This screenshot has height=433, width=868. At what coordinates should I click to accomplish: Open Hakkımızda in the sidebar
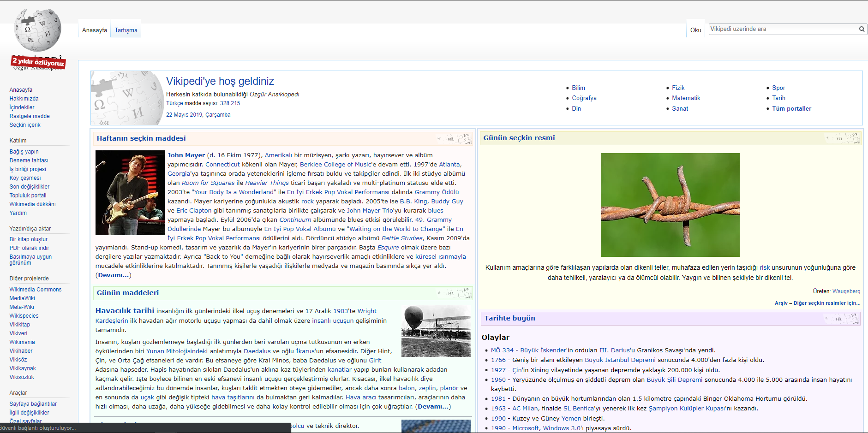tap(24, 99)
